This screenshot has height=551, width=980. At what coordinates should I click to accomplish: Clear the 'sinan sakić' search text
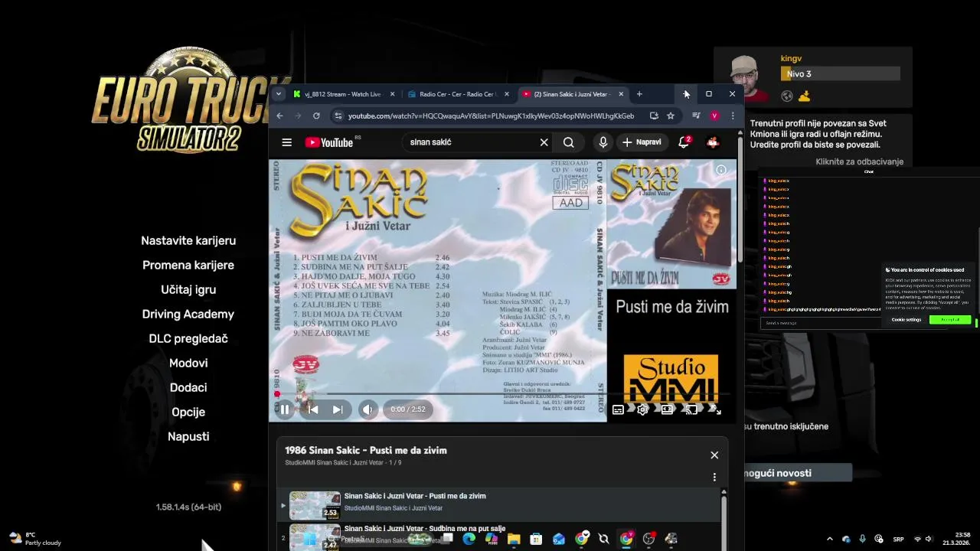tap(544, 142)
